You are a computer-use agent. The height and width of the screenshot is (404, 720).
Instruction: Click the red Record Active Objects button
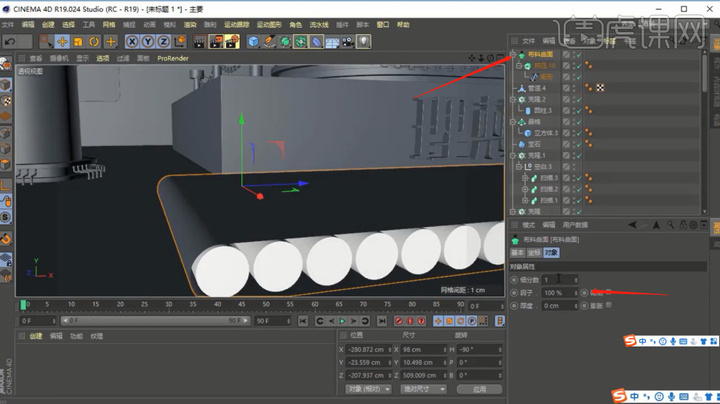pyautogui.click(x=399, y=321)
